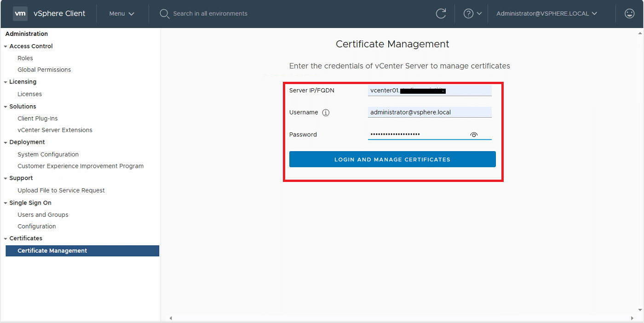Click the vSphere Client title
644x323 pixels.
(x=59, y=13)
